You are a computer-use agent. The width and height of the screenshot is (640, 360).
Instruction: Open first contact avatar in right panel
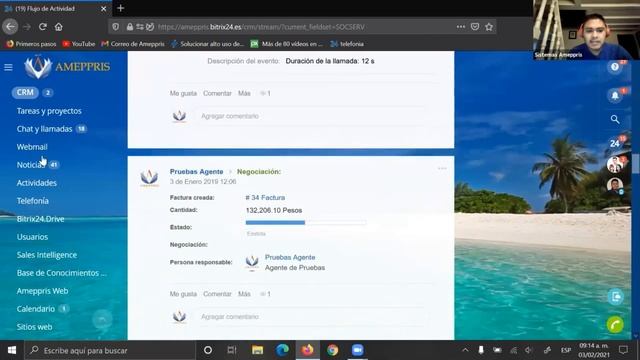click(x=615, y=164)
